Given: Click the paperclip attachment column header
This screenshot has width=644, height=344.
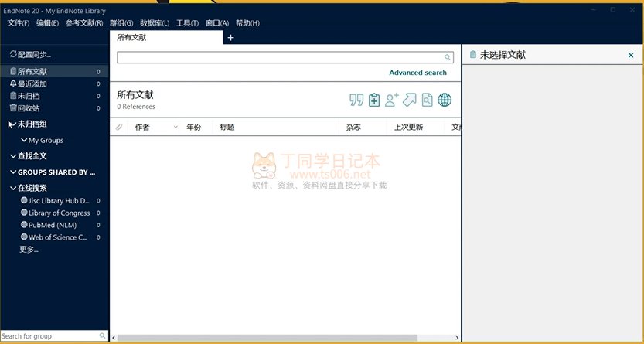Looking at the screenshot, I should point(119,127).
